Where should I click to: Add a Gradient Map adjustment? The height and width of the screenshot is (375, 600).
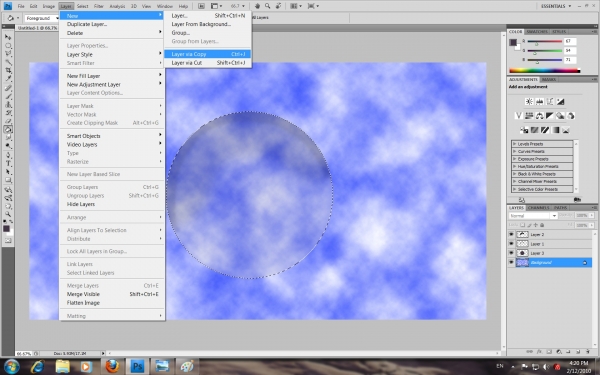pyautogui.click(x=555, y=130)
